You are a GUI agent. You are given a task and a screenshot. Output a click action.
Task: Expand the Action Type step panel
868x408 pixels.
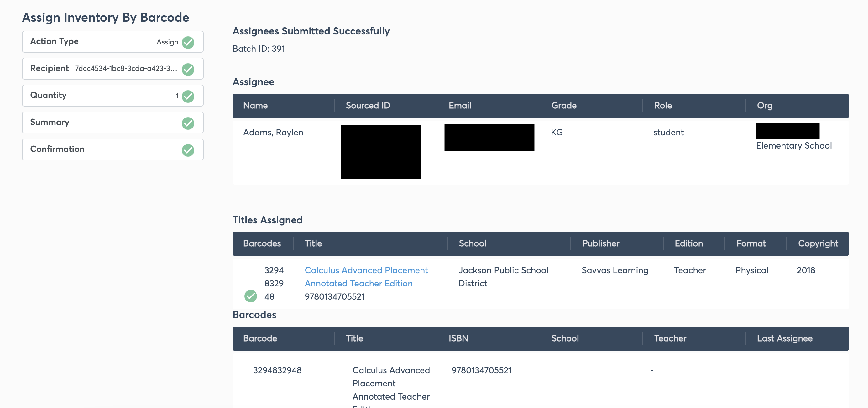[112, 42]
